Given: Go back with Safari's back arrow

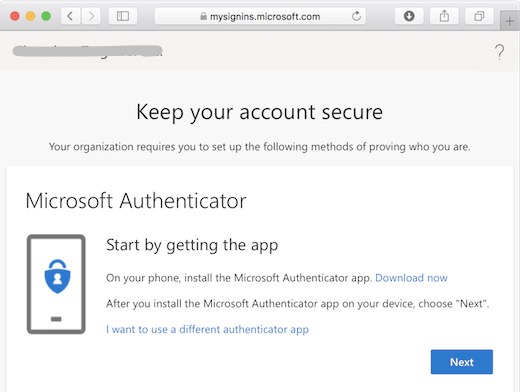Looking at the screenshot, I should coord(70,16).
